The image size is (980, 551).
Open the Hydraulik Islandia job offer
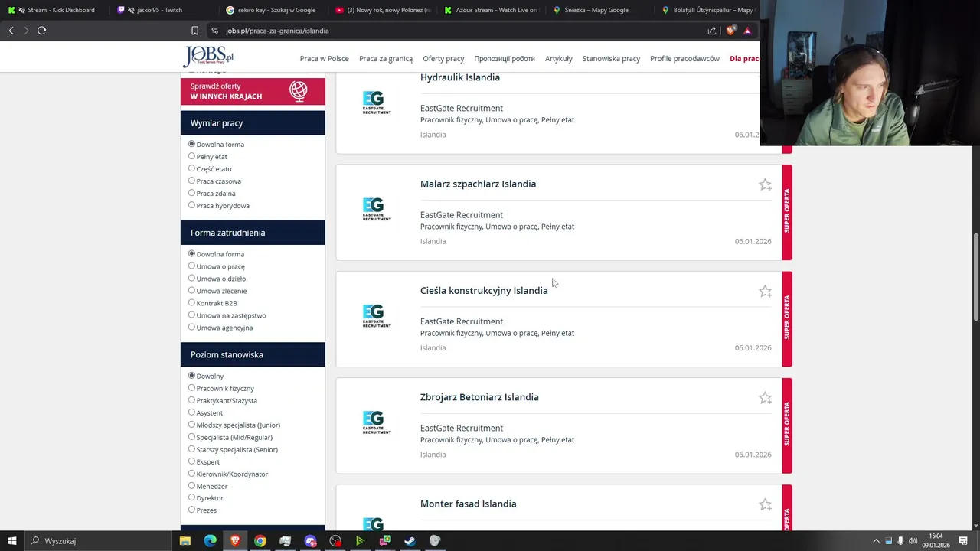pos(460,77)
